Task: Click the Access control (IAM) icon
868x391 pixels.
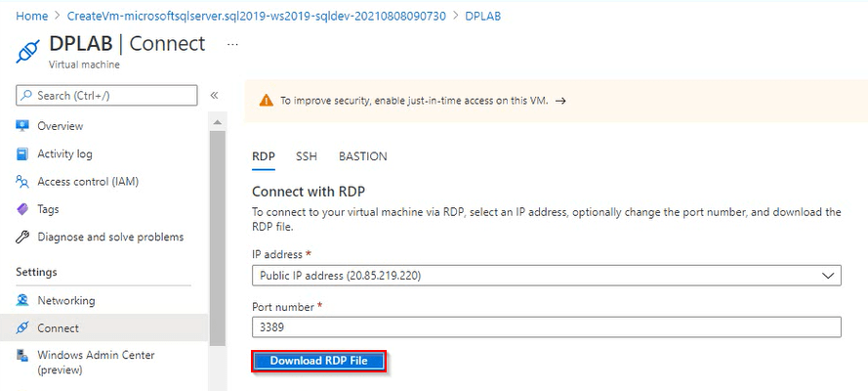Action: coord(22,182)
